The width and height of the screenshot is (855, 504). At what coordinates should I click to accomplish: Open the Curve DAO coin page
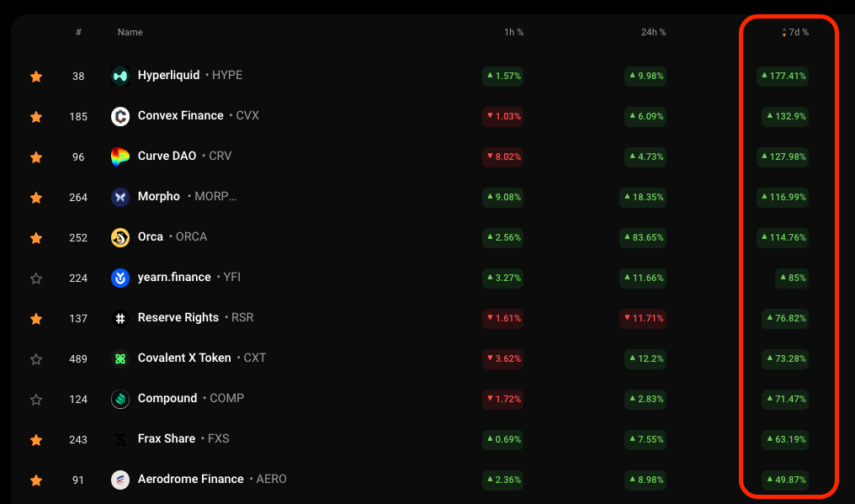[x=167, y=156]
